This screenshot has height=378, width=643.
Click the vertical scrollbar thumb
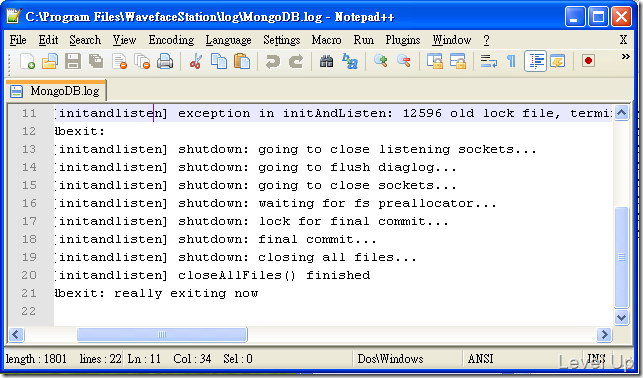[x=621, y=257]
